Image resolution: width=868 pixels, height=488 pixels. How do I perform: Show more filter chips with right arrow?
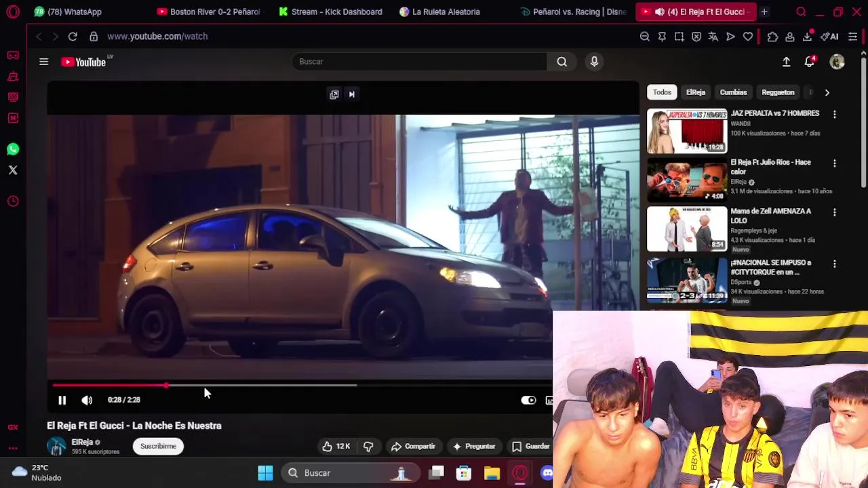(827, 92)
